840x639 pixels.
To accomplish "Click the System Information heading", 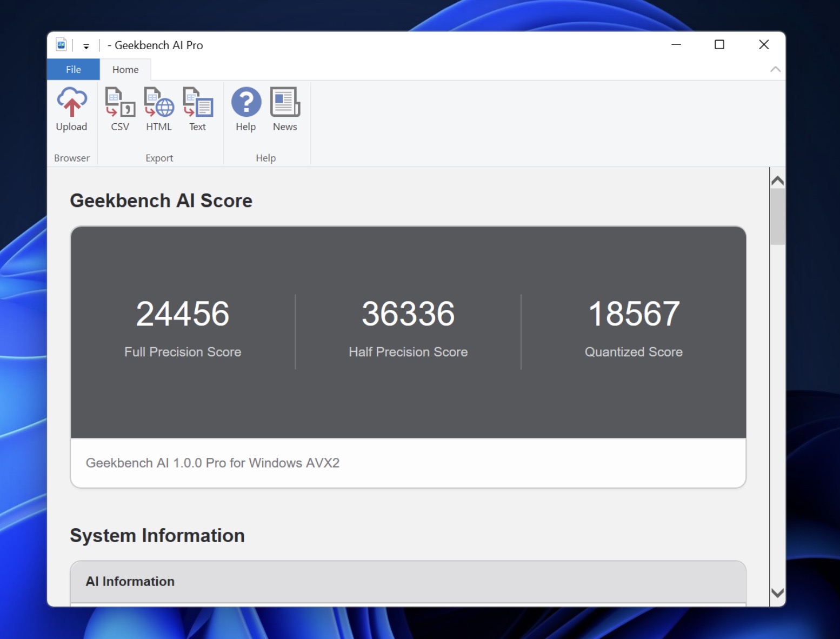I will click(157, 535).
